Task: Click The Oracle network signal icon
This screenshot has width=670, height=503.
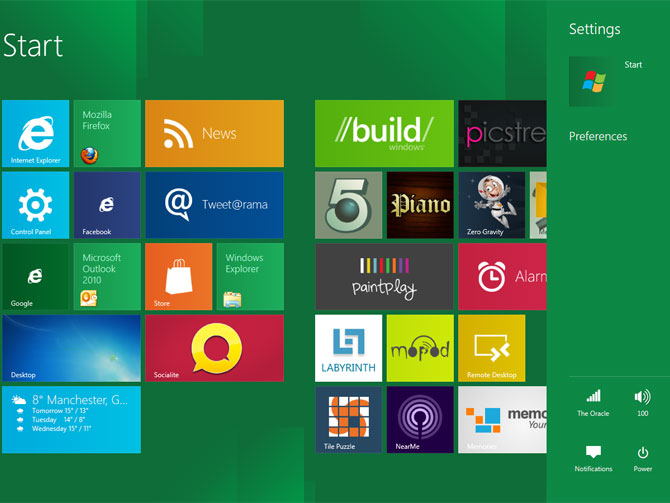Action: tap(593, 397)
